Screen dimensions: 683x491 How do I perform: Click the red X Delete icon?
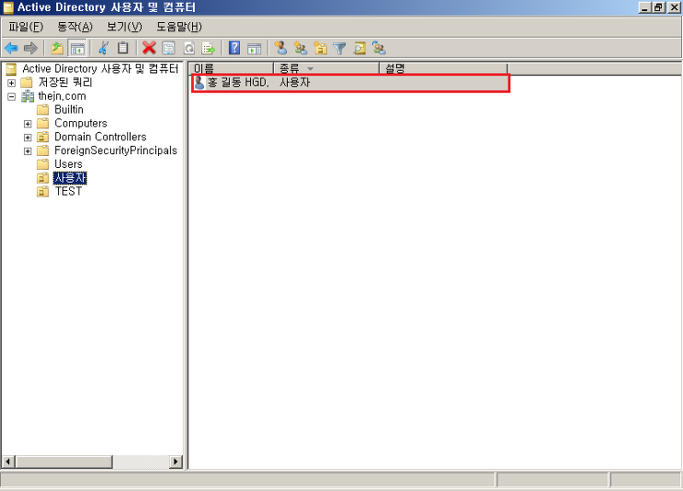(149, 48)
